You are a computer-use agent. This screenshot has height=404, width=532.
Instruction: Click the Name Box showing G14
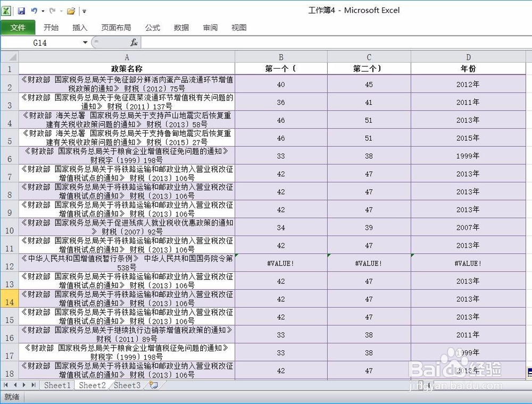(40, 43)
